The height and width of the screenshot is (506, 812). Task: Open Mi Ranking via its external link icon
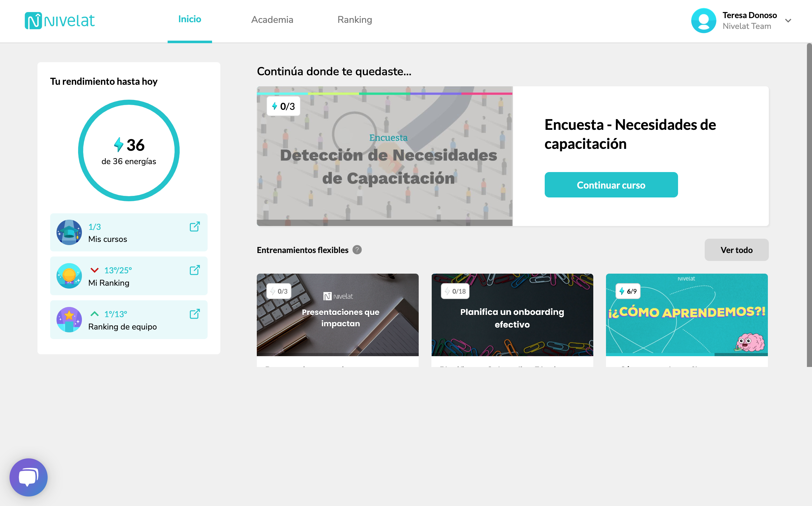point(195,270)
